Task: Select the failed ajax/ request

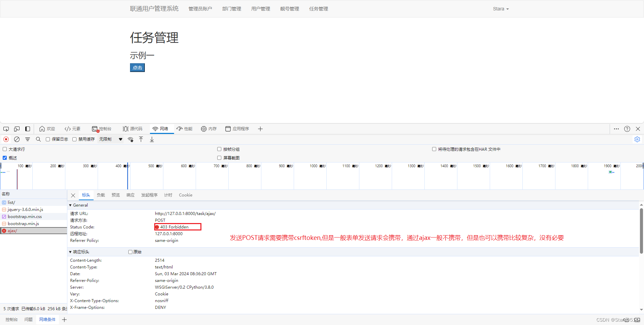Action: click(34, 231)
